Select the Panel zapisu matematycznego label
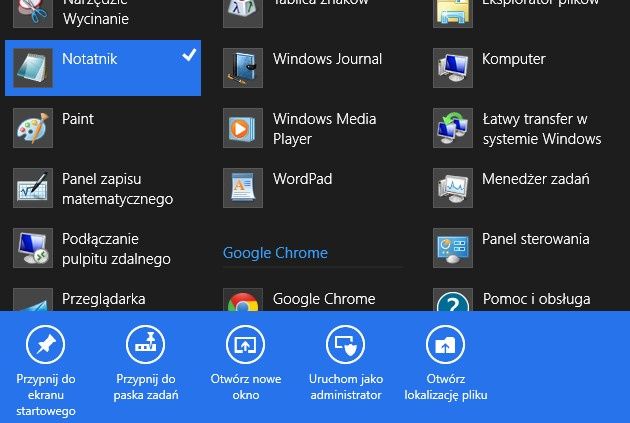630x423 pixels. coord(118,189)
